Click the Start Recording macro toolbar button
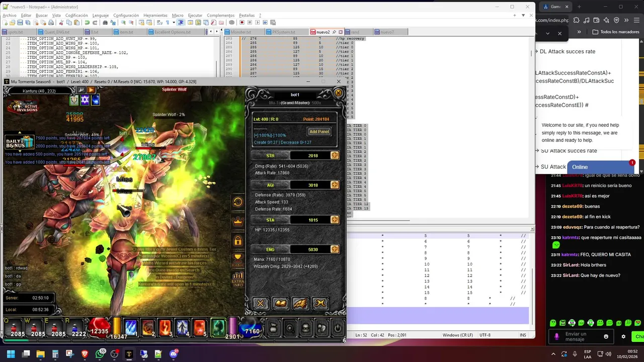Viewport: 644px width, 362px height. tap(242, 22)
